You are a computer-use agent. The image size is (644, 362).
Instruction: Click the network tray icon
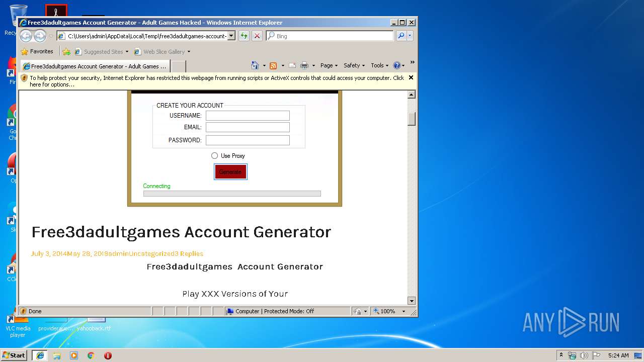(572, 355)
